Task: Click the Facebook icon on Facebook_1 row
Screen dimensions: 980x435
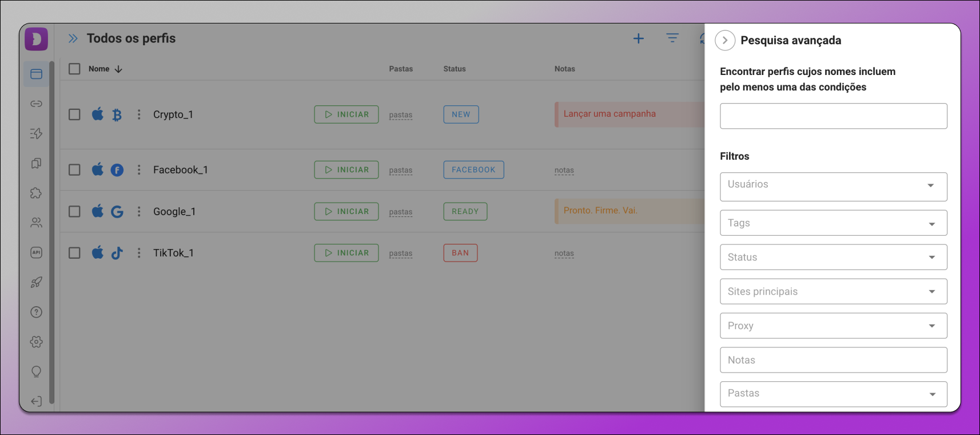Action: point(117,170)
